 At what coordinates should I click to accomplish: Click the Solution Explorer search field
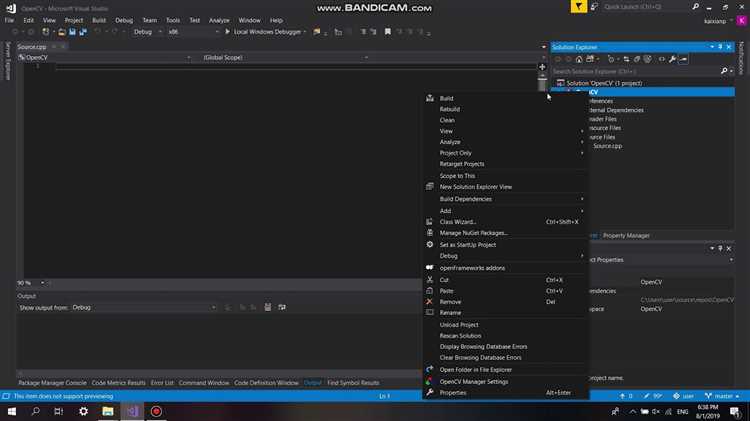coord(636,71)
